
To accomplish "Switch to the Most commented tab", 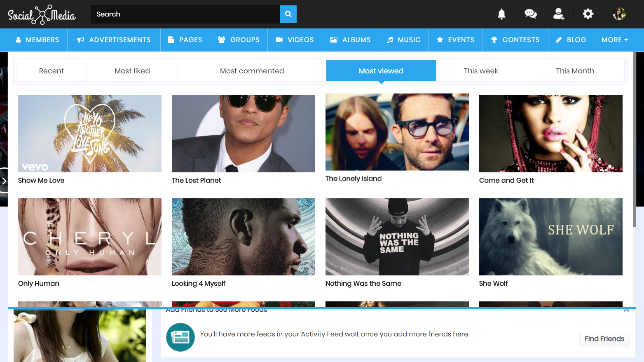I will 252,71.
